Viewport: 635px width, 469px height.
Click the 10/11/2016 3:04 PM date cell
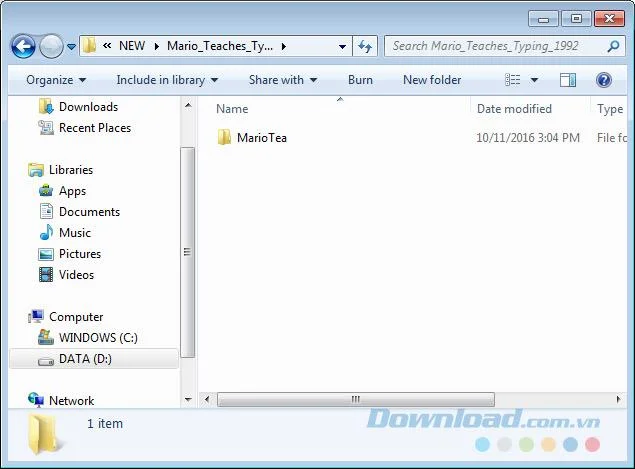click(x=528, y=138)
